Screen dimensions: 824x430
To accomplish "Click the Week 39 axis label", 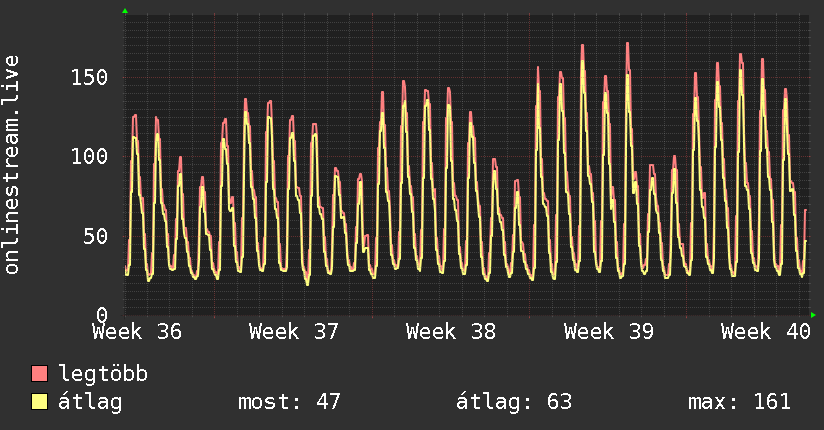I will (x=609, y=332).
